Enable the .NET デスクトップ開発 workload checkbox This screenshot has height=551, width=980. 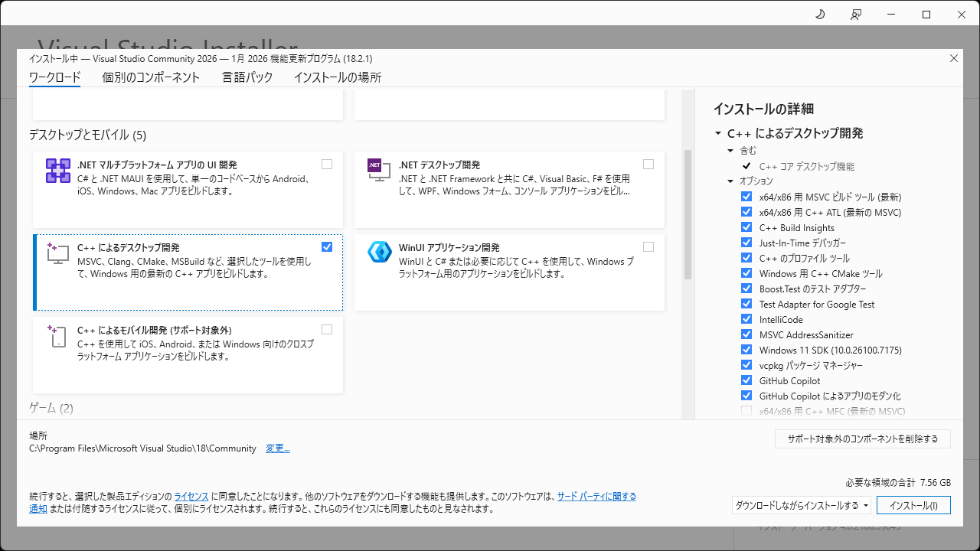(x=648, y=164)
